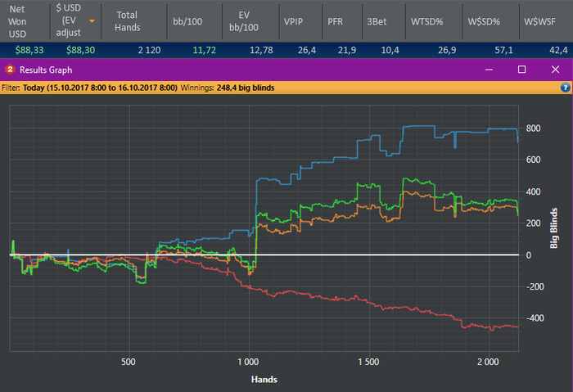
Task: Maximize the Results Graph window
Action: (522, 70)
